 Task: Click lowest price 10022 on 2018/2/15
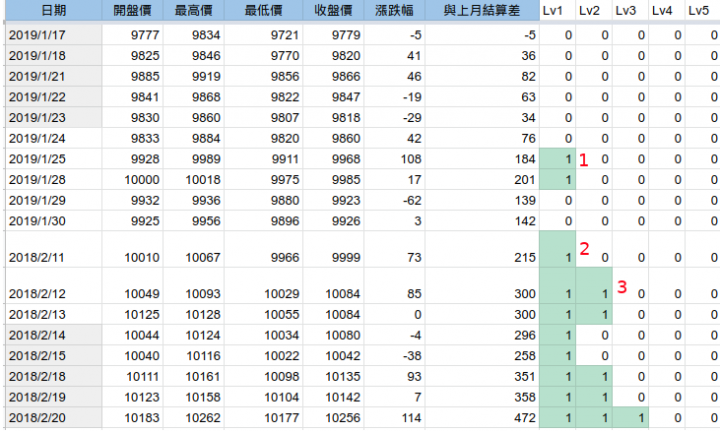[x=263, y=356]
